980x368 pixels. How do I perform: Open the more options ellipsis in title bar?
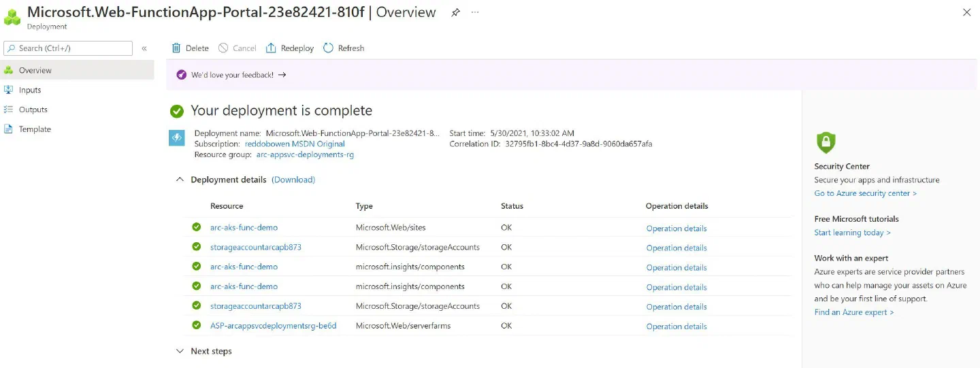[475, 13]
